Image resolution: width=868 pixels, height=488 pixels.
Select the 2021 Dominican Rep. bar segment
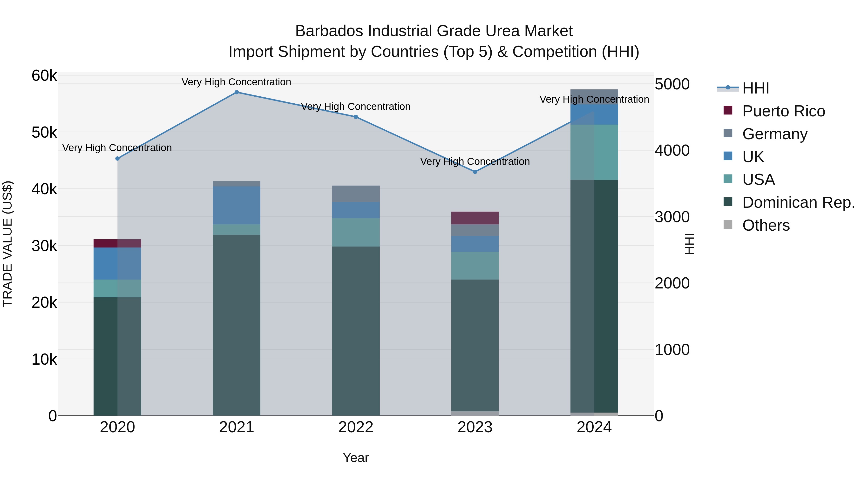237,325
